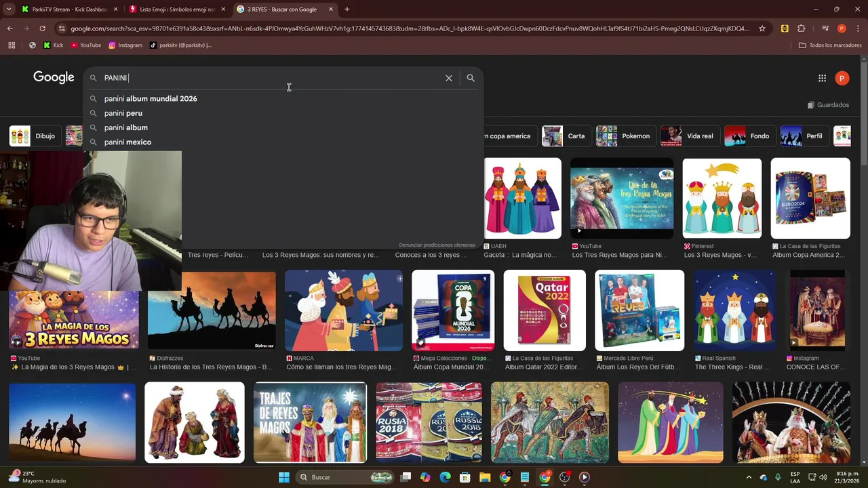This screenshot has width=868, height=488.
Task: Open the Trajes de Reyes Magos image
Action: pos(311,422)
